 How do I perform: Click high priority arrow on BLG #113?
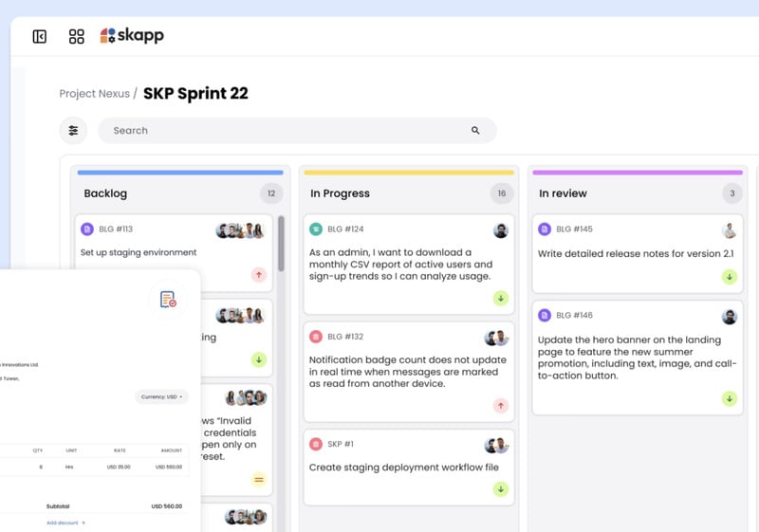259,275
